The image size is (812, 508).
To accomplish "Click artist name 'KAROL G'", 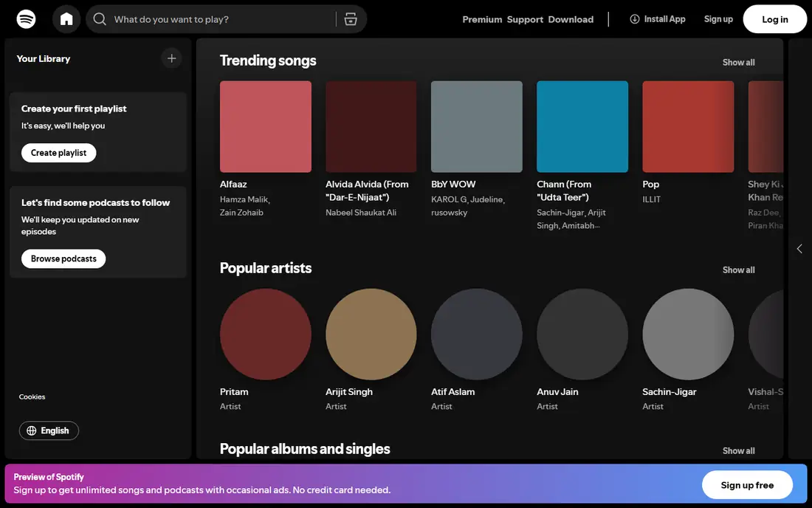I will (449, 199).
